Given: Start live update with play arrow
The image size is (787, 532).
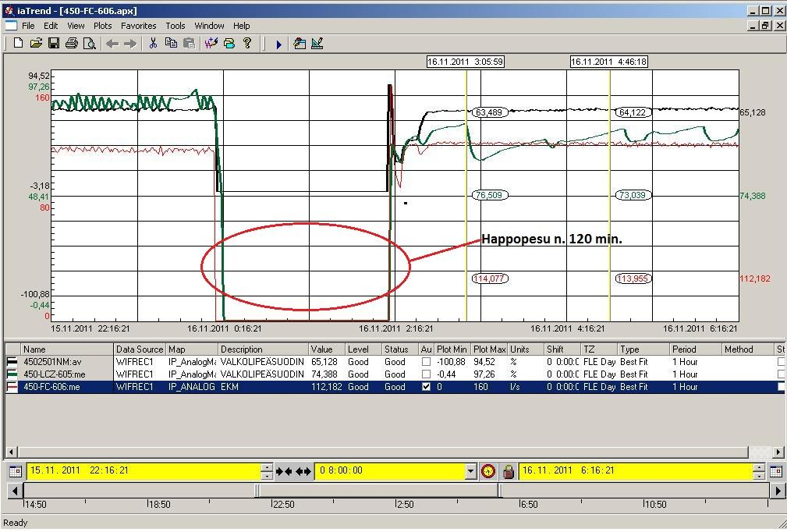Looking at the screenshot, I should pyautogui.click(x=279, y=44).
